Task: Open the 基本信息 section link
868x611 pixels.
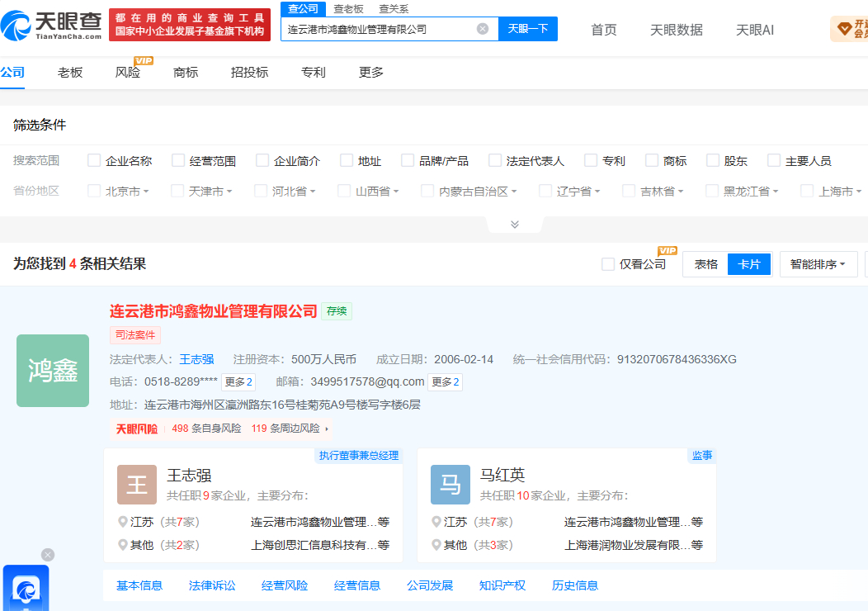Action: click(139, 585)
